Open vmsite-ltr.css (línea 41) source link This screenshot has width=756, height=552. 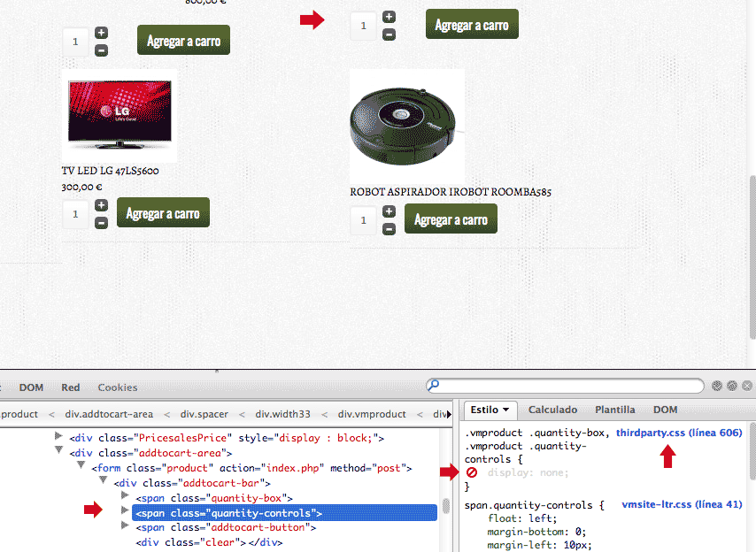point(682,504)
